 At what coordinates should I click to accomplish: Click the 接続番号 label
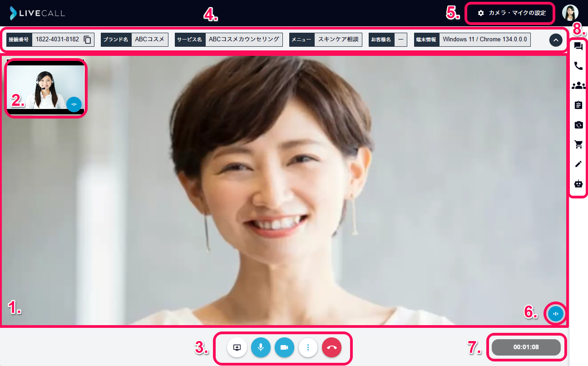[19, 40]
